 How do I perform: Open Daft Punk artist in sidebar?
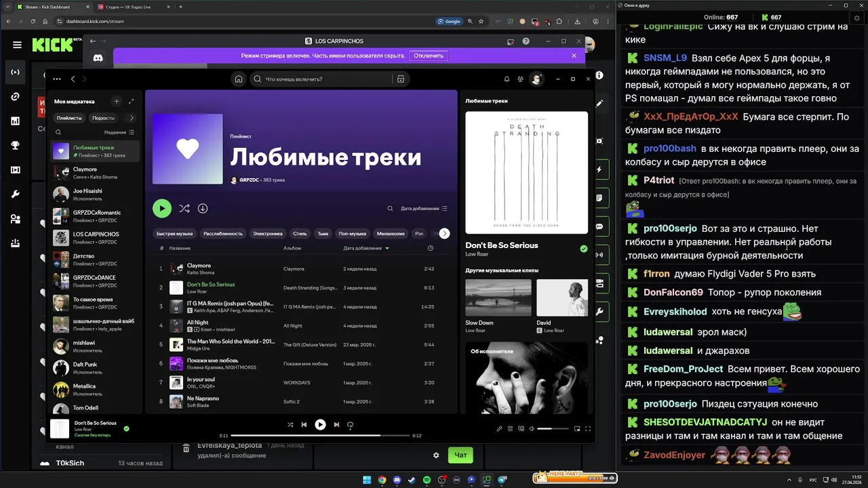(95, 368)
